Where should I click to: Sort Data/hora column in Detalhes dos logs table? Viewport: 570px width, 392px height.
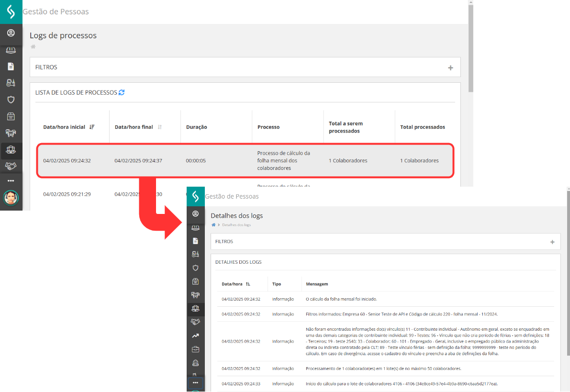click(248, 284)
